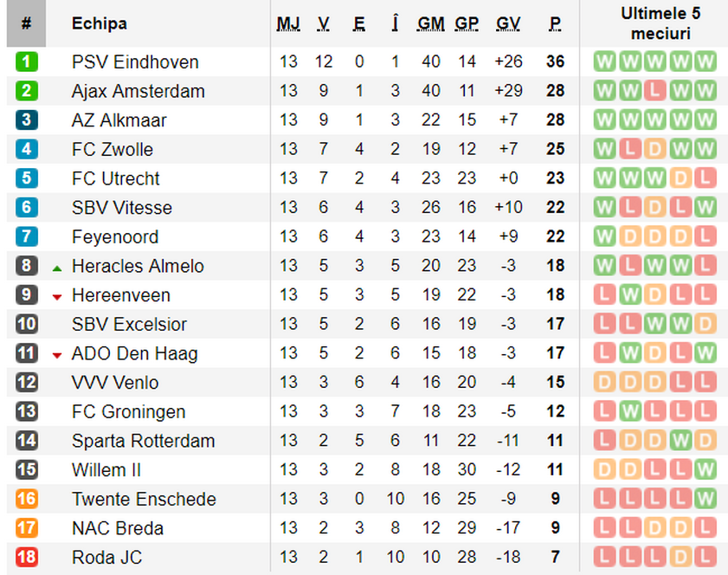Click the red rank 18 badge
The width and height of the screenshot is (728, 575).
pos(27,557)
